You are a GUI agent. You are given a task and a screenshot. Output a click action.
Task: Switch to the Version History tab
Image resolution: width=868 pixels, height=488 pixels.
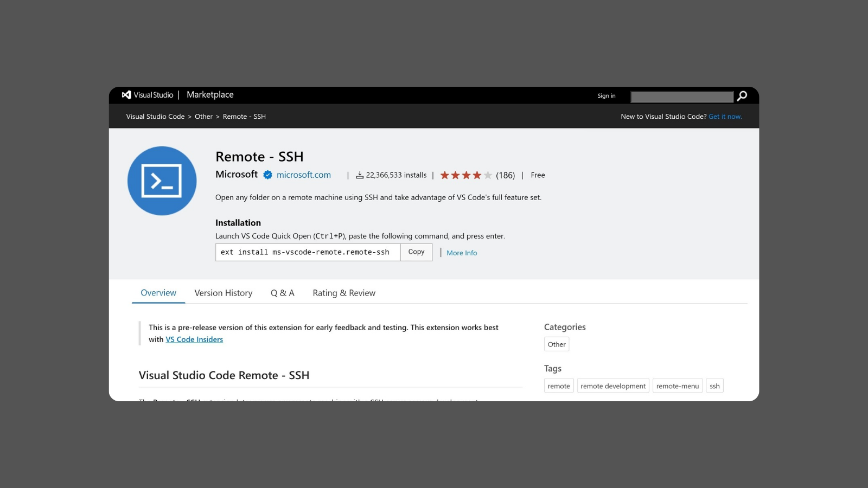pyautogui.click(x=224, y=293)
